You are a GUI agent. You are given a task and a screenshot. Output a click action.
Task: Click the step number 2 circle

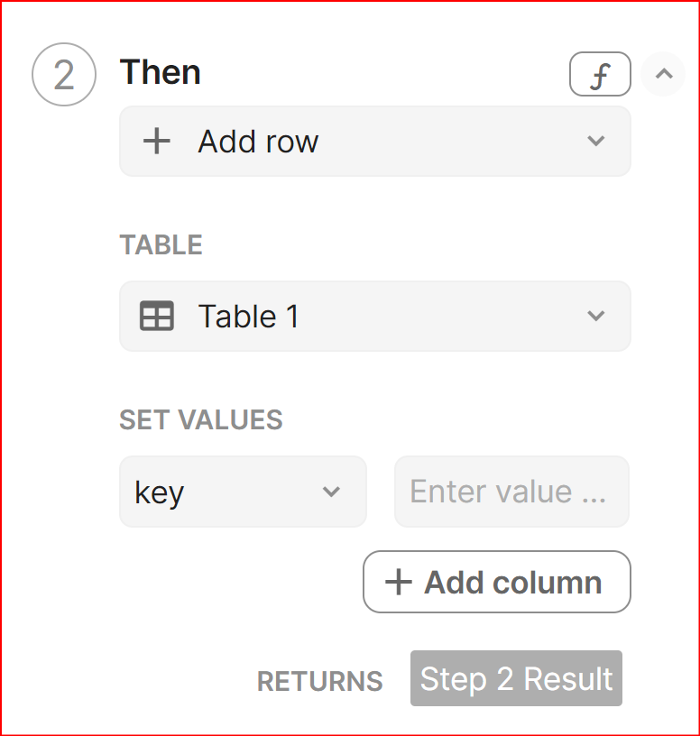coord(64,76)
